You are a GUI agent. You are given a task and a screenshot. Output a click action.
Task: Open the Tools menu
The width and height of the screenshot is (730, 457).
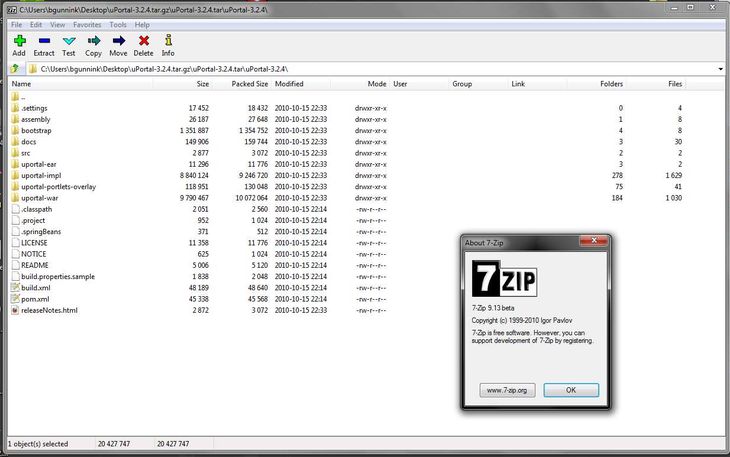(x=118, y=25)
